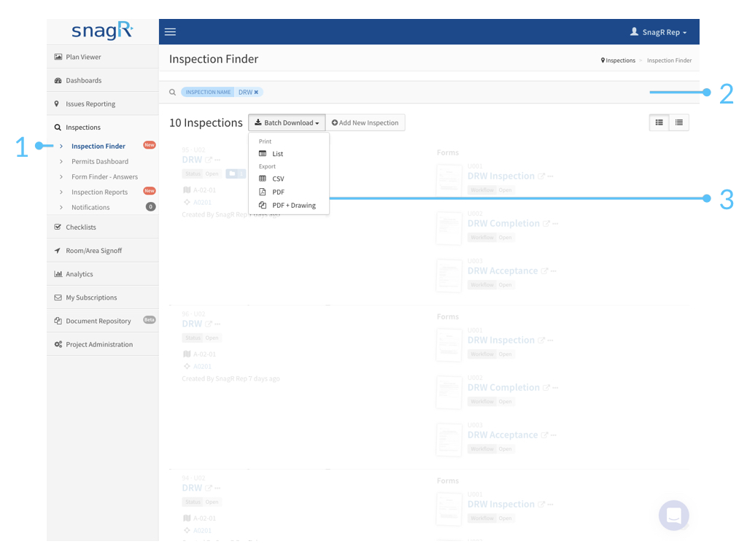This screenshot has height=560, width=747.
Task: Go to Room/Area Signoff
Action: (103, 251)
